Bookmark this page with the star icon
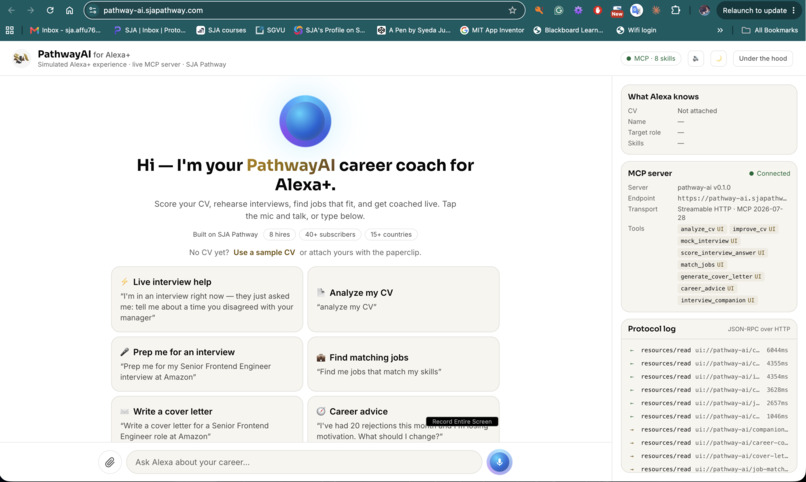Image resolution: width=806 pixels, height=482 pixels. [512, 10]
